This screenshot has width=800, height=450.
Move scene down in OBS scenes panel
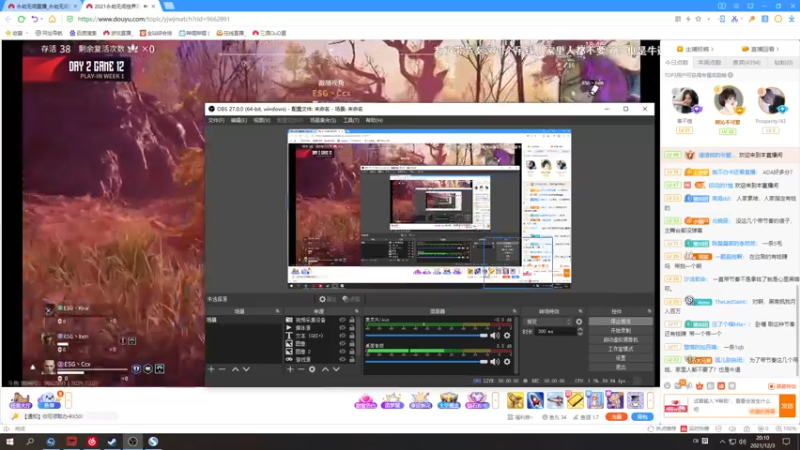click(246, 369)
